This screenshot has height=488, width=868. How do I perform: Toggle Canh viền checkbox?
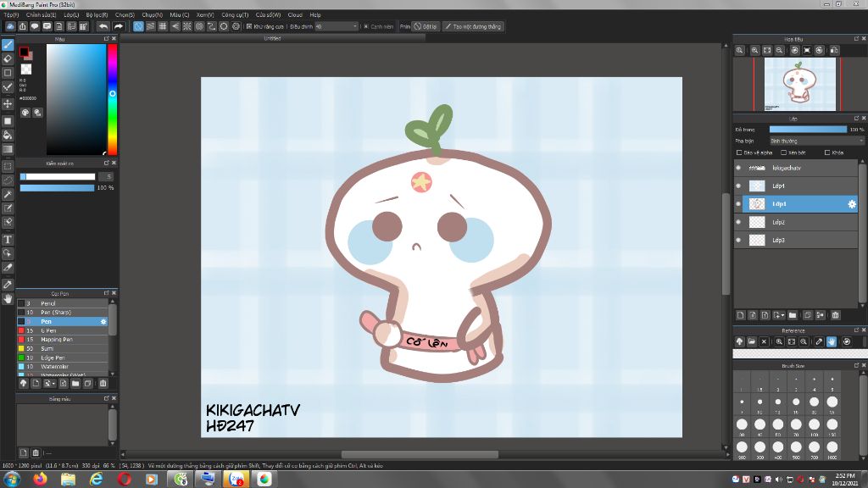coord(366,26)
